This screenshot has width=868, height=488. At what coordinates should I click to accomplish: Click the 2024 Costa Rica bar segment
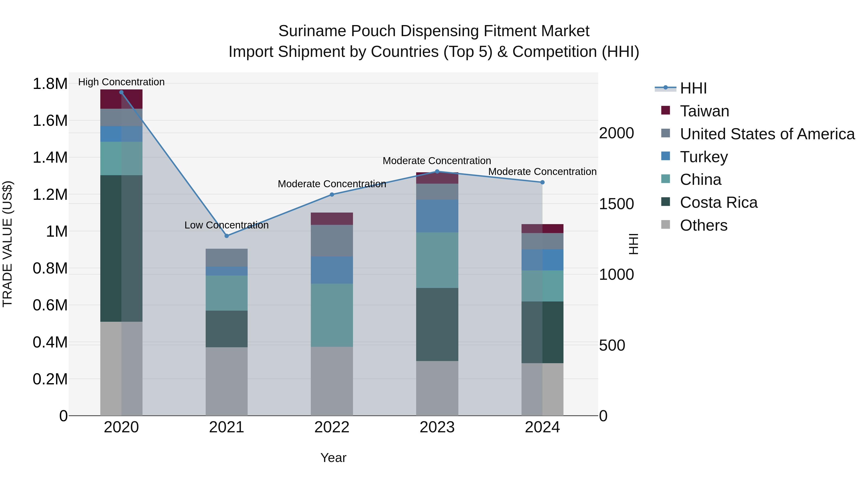pyautogui.click(x=542, y=332)
